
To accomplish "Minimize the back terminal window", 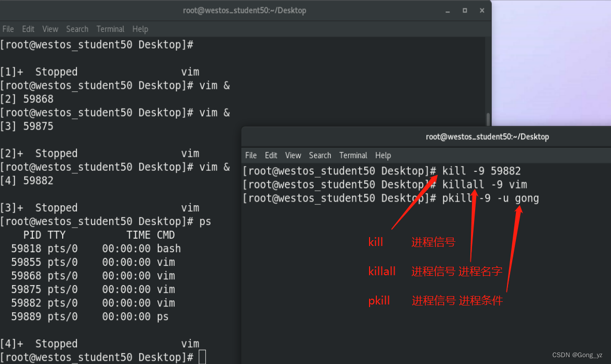I will point(448,11).
